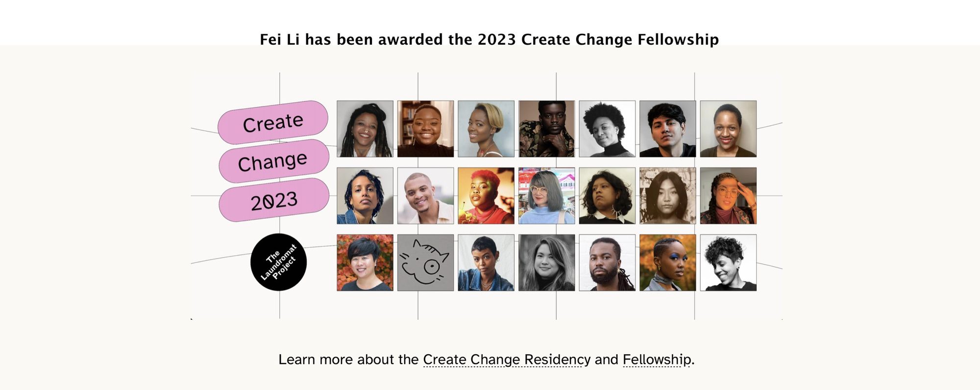The width and height of the screenshot is (980, 390).
Task: Select the black-and-white portrait in turtleneck
Action: click(x=607, y=129)
